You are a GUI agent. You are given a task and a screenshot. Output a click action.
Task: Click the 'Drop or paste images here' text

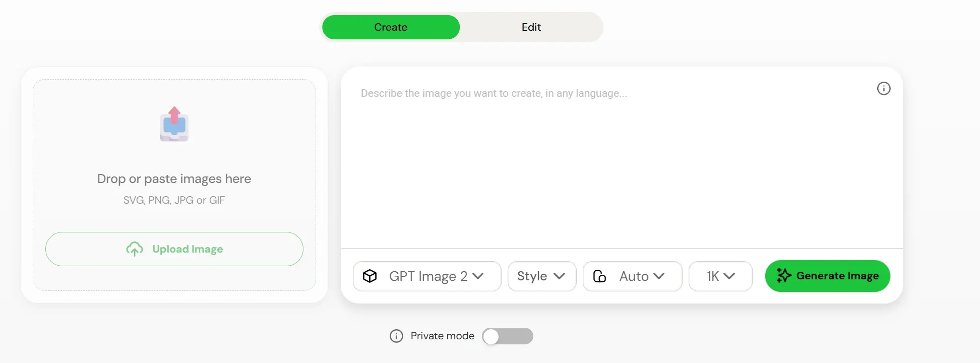coord(174,179)
